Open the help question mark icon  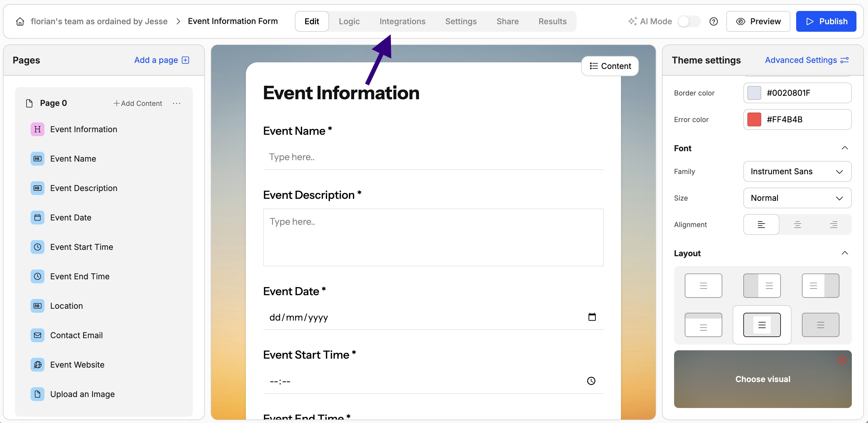[714, 21]
